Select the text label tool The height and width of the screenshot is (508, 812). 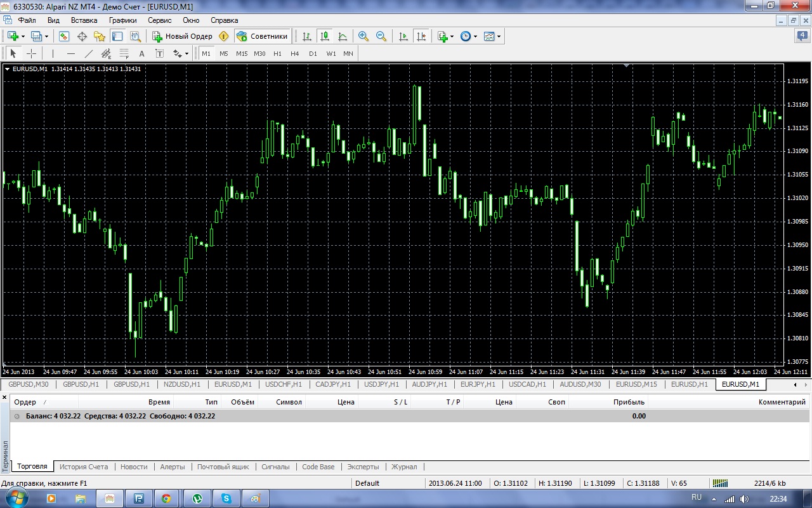click(159, 54)
